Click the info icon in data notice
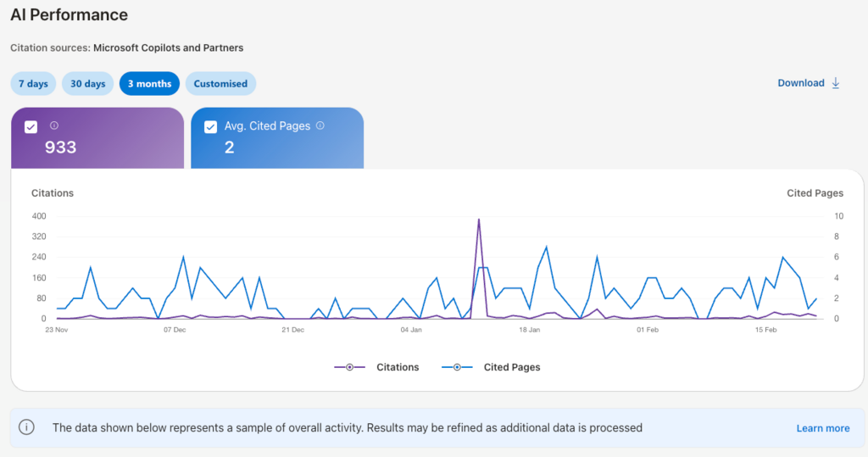 coord(26,427)
